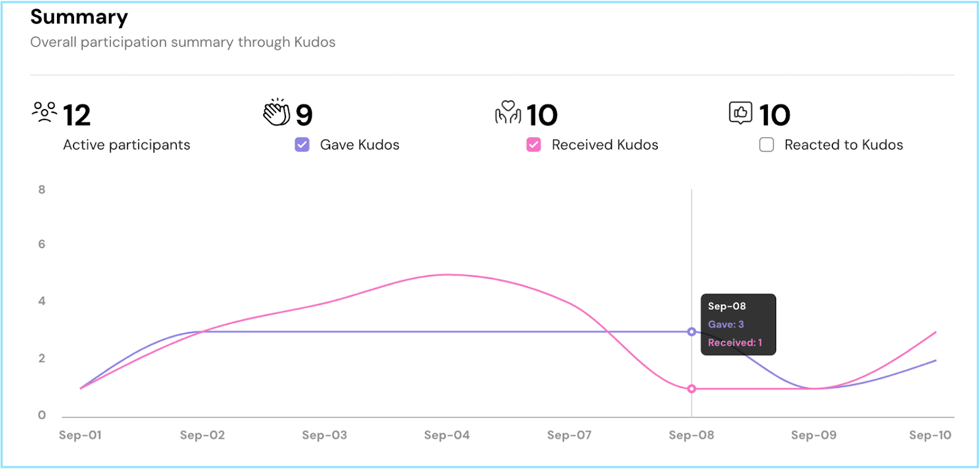Click the Sep-02 axis label

coord(202,435)
